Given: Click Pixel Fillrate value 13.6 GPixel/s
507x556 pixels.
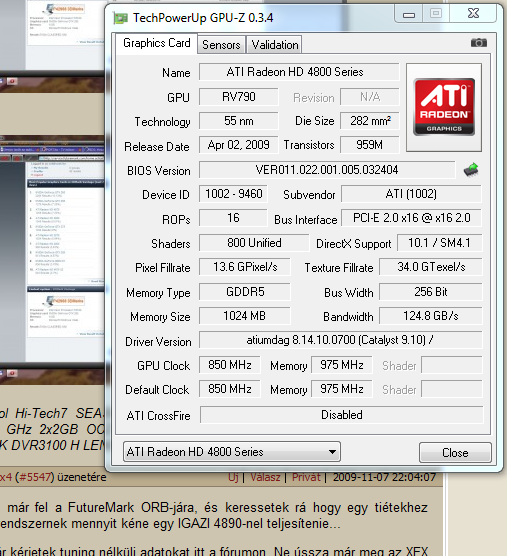Looking at the screenshot, I should point(245,267).
